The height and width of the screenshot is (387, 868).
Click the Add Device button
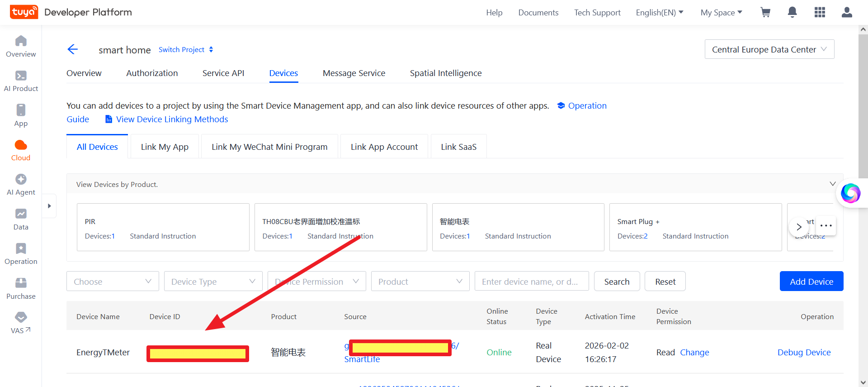point(811,282)
